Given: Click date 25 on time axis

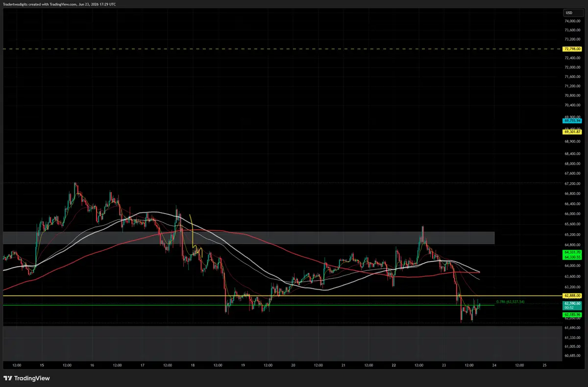Looking at the screenshot, I should [545, 365].
